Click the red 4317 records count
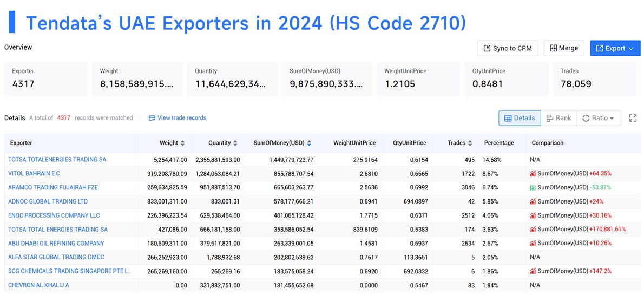This screenshot has height=295, width=644. coord(64,118)
